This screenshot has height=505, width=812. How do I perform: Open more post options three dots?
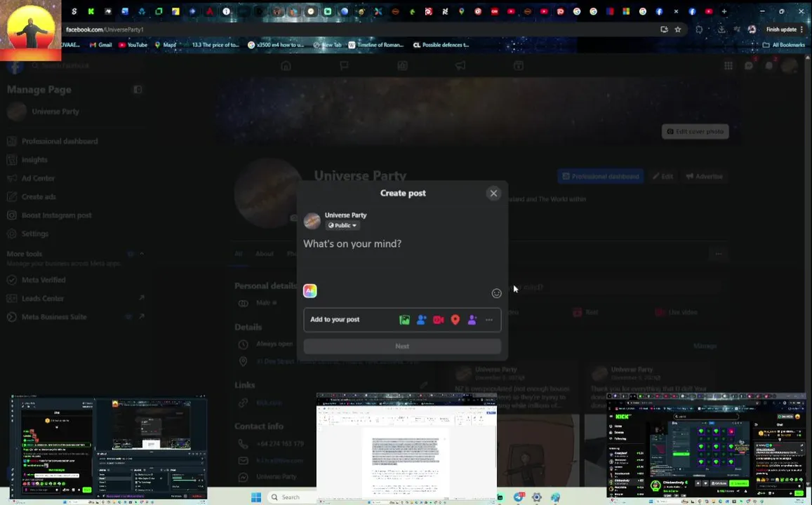click(x=489, y=320)
